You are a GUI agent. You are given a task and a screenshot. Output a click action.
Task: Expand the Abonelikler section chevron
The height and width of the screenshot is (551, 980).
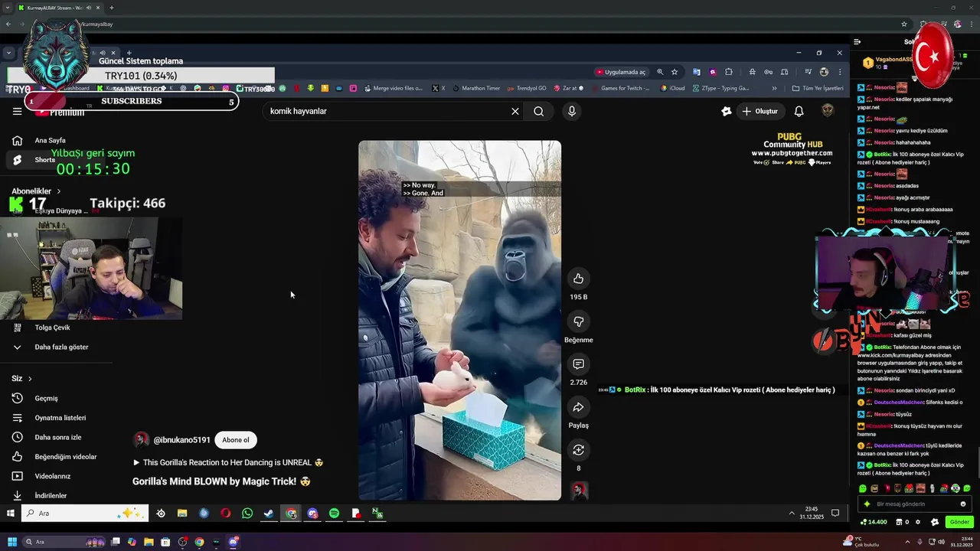click(x=58, y=191)
